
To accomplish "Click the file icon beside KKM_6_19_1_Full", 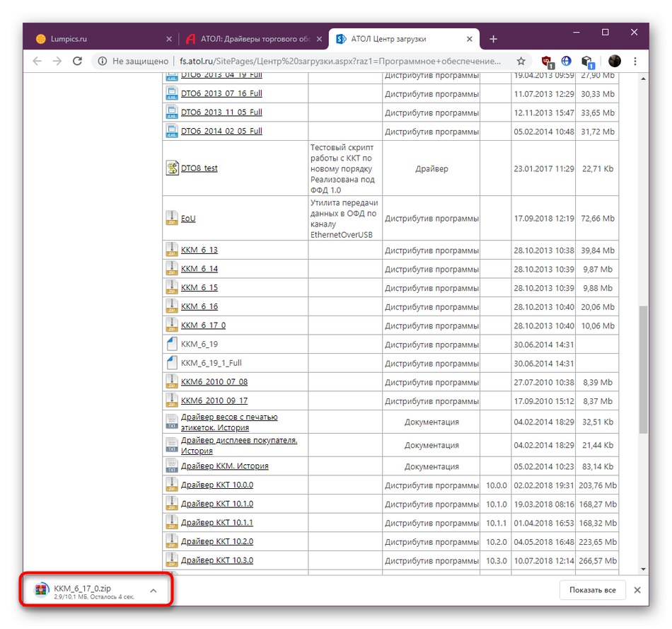I will pyautogui.click(x=172, y=363).
